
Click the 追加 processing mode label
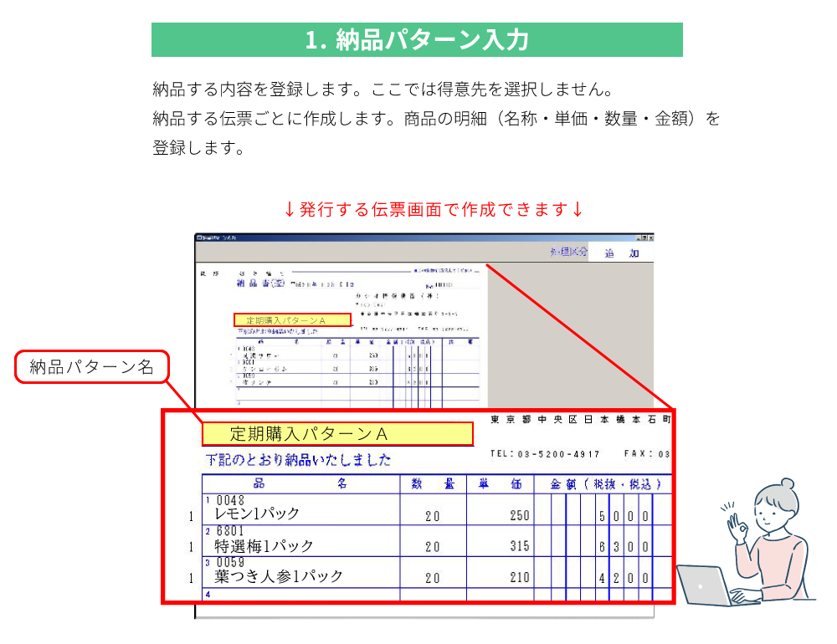(622, 253)
